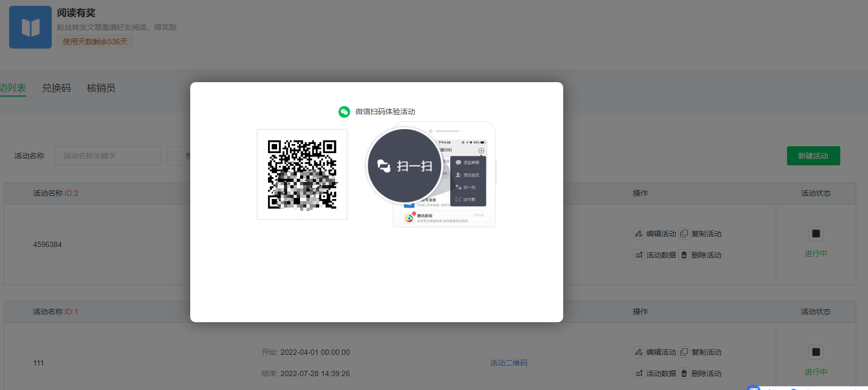Focus the 活动名称关键字 search input
Viewport: 868px width, 390px height.
pyautogui.click(x=108, y=156)
